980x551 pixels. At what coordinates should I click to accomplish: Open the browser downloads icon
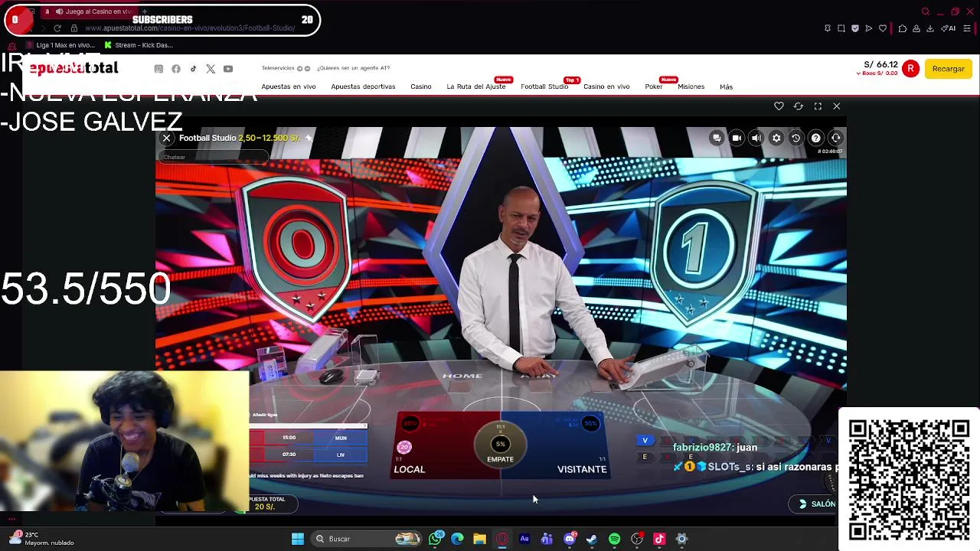930,28
